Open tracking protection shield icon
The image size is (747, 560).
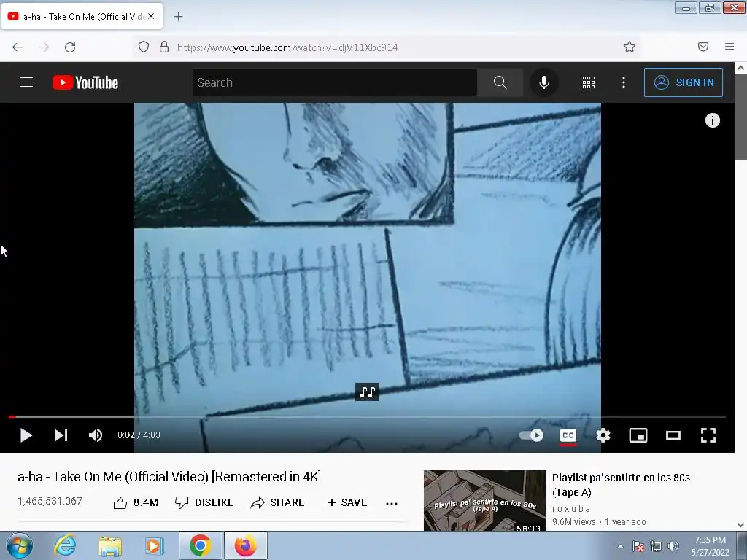(144, 47)
